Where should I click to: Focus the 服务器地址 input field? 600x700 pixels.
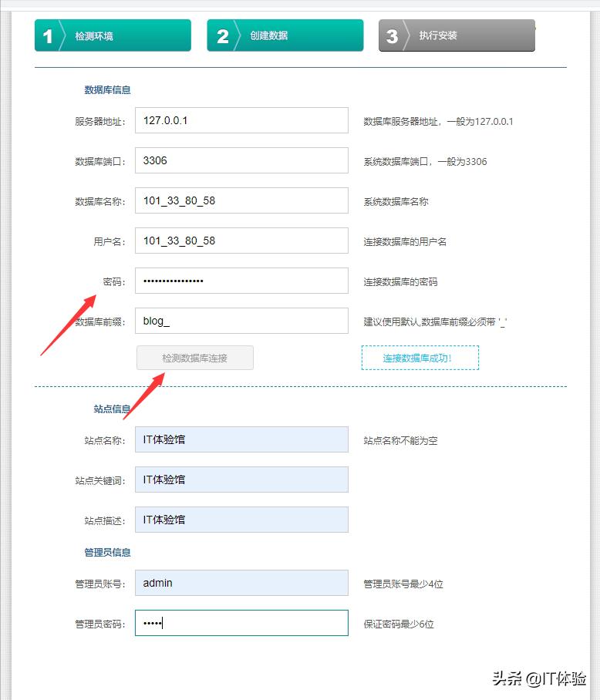point(241,120)
